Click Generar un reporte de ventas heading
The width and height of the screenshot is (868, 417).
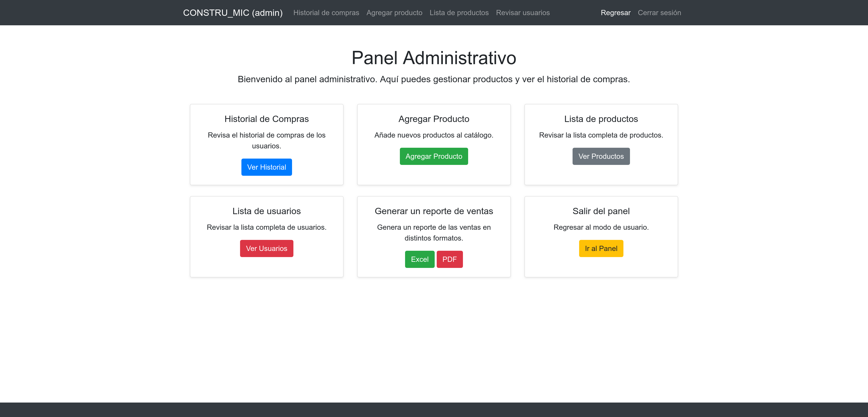coord(434,211)
